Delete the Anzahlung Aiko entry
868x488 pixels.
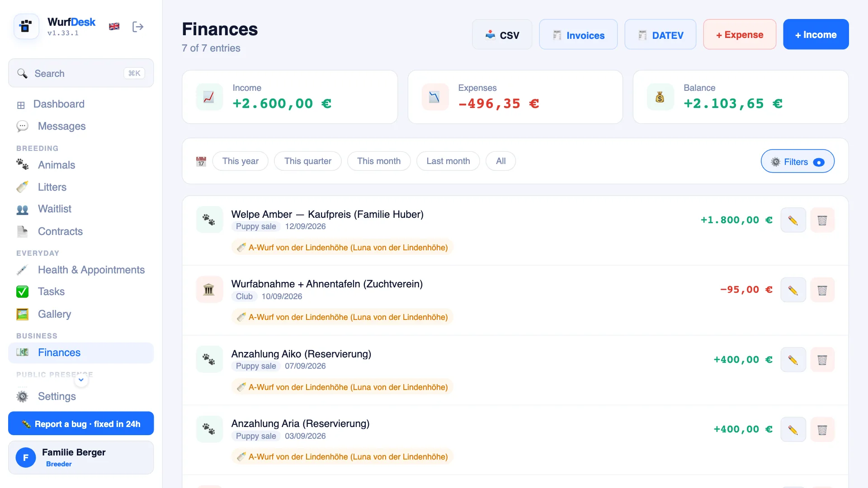(822, 360)
